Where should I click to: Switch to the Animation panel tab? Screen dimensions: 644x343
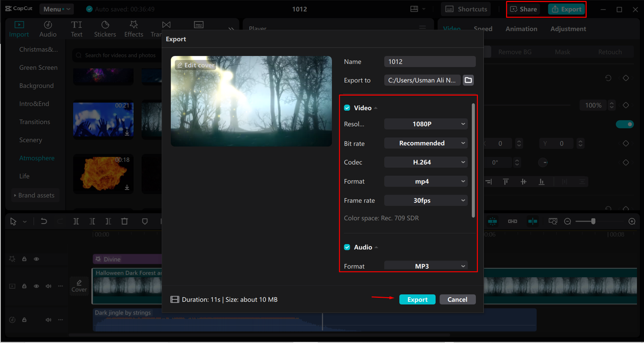pyautogui.click(x=521, y=29)
